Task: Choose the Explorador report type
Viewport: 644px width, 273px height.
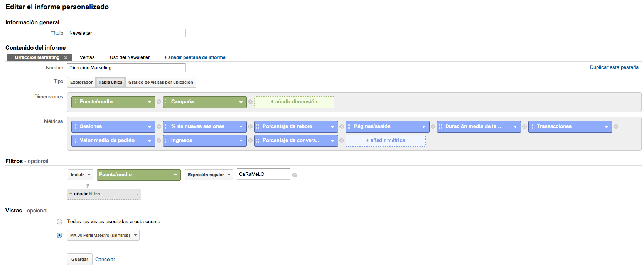Action: [x=81, y=82]
